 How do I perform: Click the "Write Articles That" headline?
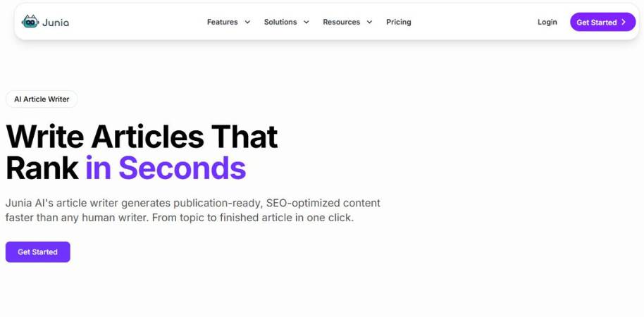coord(142,136)
